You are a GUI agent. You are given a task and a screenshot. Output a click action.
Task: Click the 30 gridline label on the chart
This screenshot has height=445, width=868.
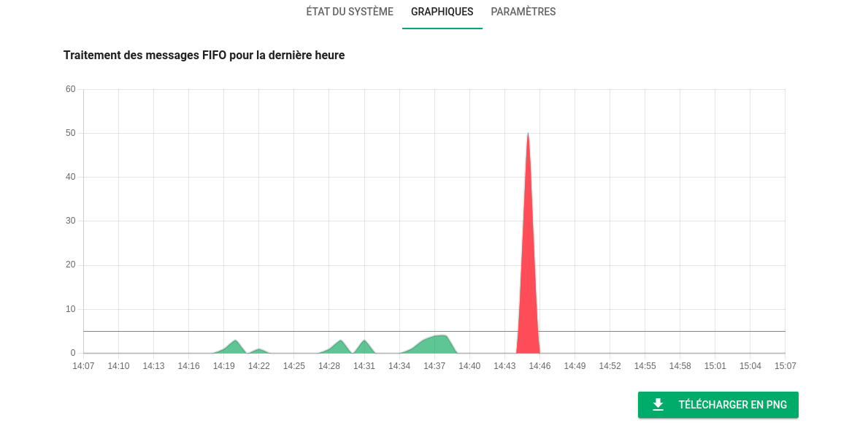[72, 221]
